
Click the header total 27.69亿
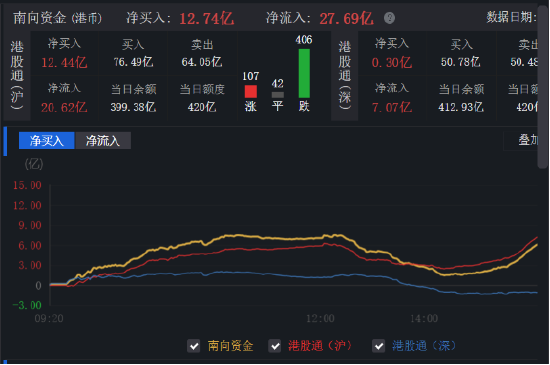347,18
